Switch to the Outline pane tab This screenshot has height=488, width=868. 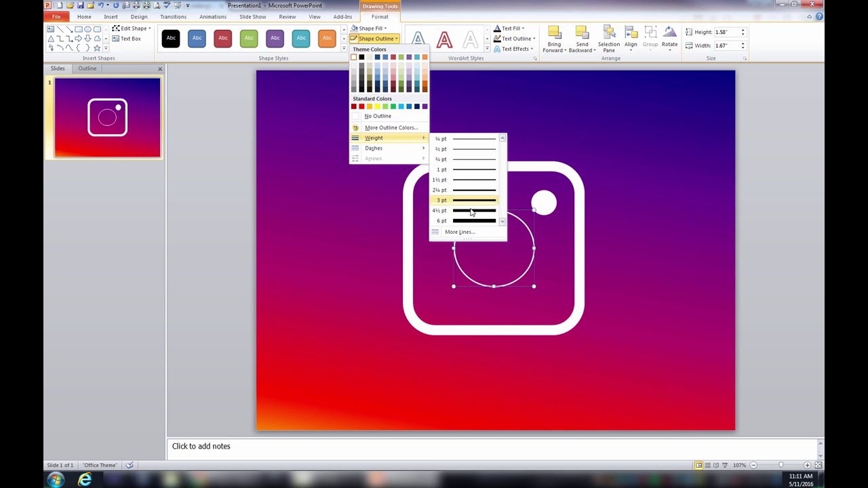pyautogui.click(x=87, y=68)
